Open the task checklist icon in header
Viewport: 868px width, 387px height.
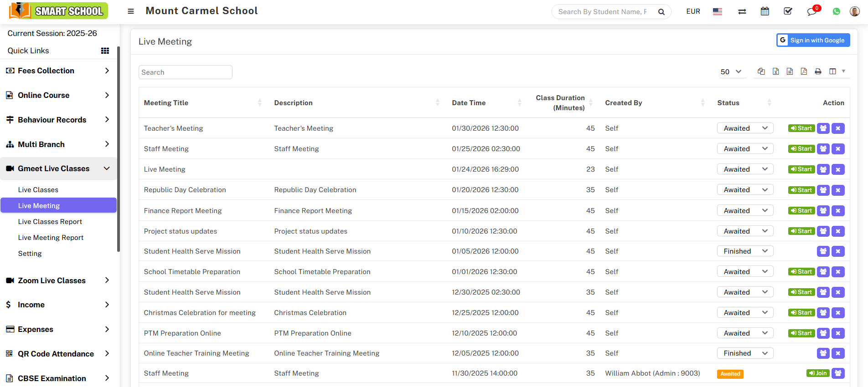pyautogui.click(x=788, y=12)
